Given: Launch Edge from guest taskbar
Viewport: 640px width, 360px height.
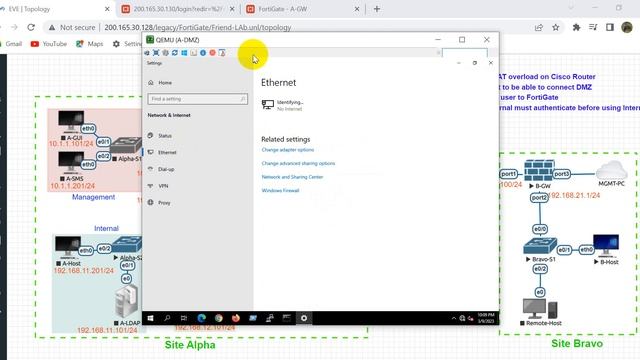Looking at the screenshot, I should point(201,318).
